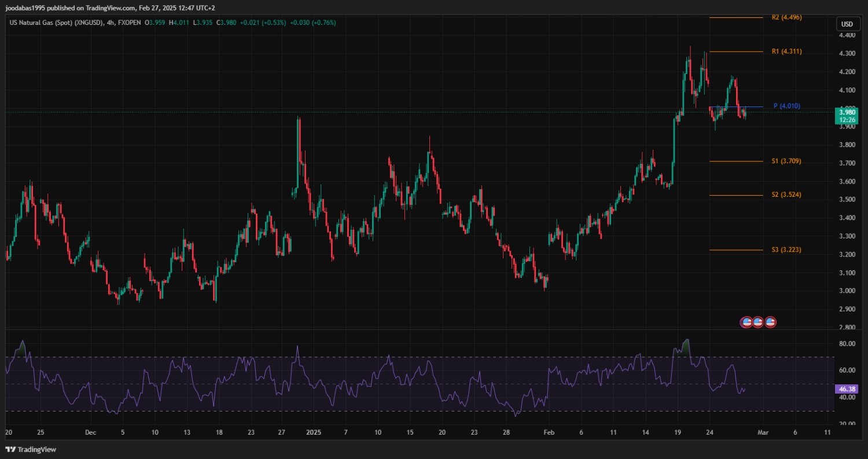Click the 3.700 price axis label

click(847, 163)
